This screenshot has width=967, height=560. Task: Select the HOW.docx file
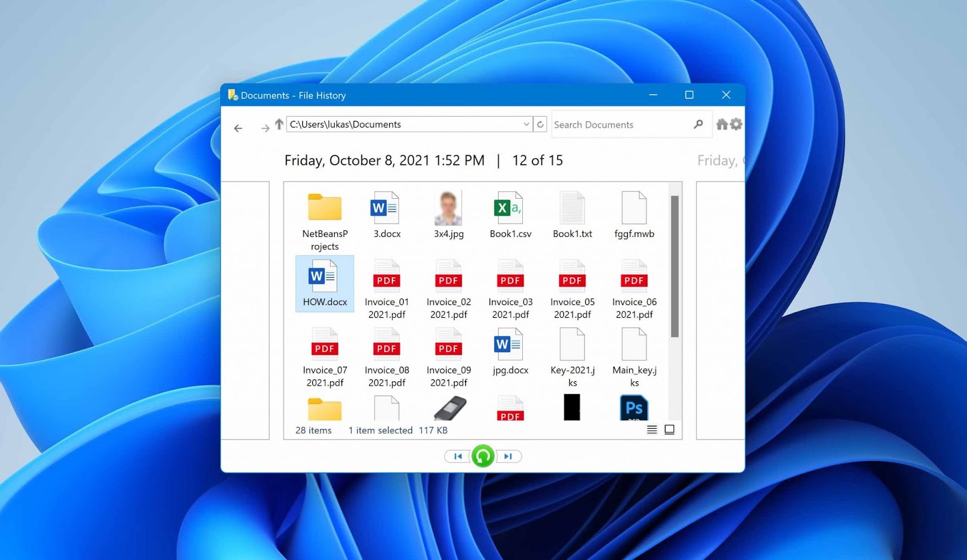coord(325,283)
